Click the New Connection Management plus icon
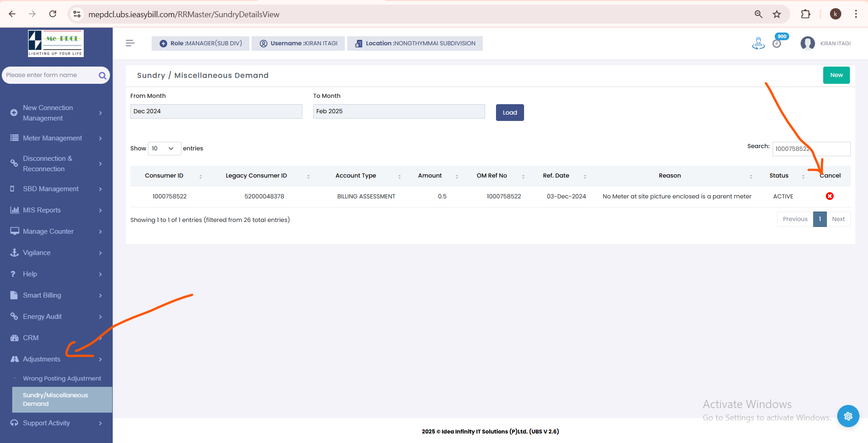Viewport: 868px width, 443px height. pos(14,113)
